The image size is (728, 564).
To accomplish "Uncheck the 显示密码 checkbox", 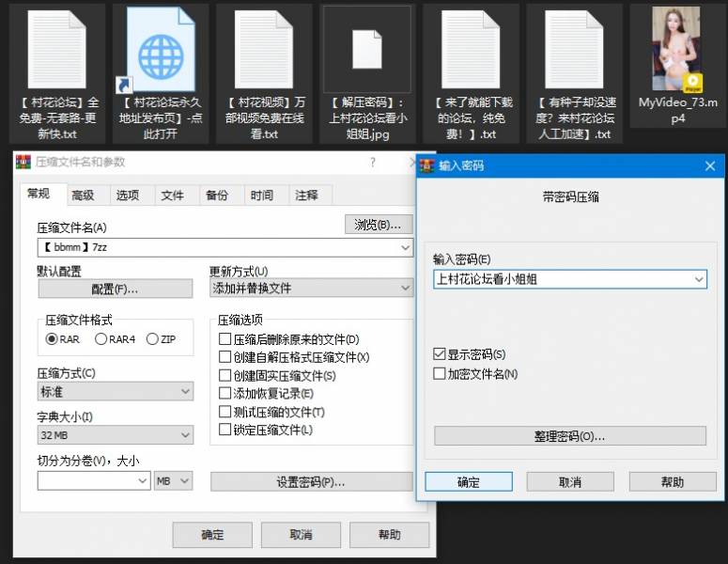I will [x=440, y=354].
